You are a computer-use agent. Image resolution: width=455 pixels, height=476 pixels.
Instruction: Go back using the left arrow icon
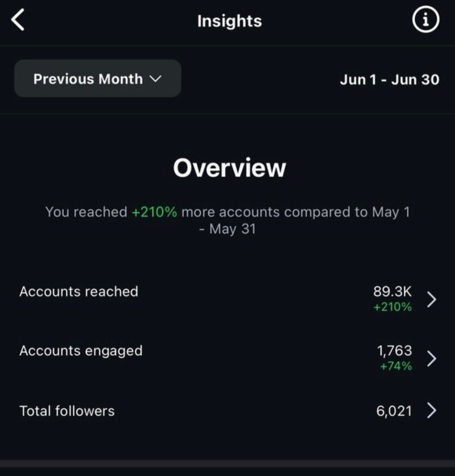click(18, 20)
